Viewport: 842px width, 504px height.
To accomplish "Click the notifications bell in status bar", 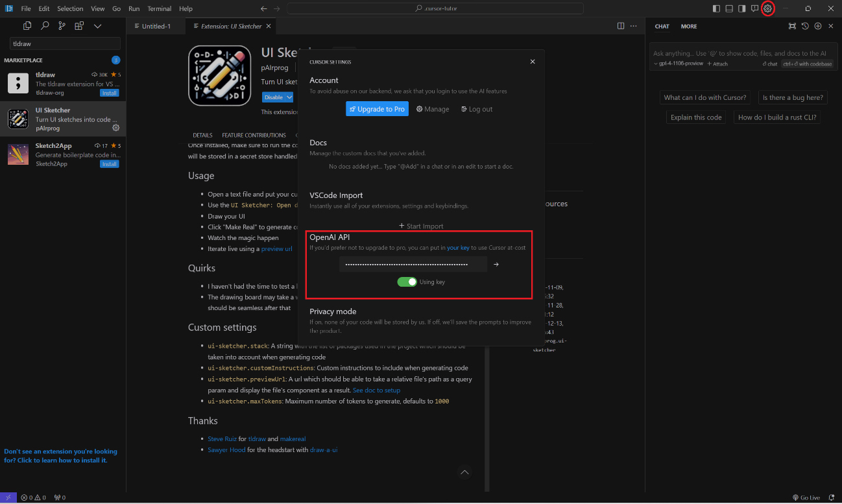I will (832, 498).
